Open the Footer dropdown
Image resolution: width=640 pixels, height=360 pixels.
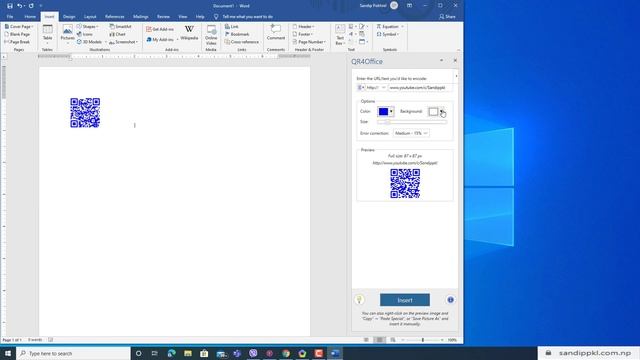[303, 34]
